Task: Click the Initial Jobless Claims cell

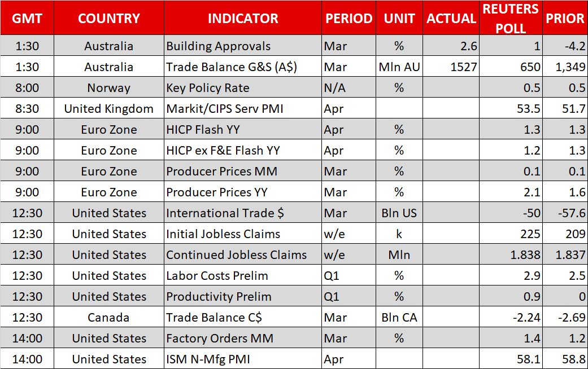Action: 223,234
